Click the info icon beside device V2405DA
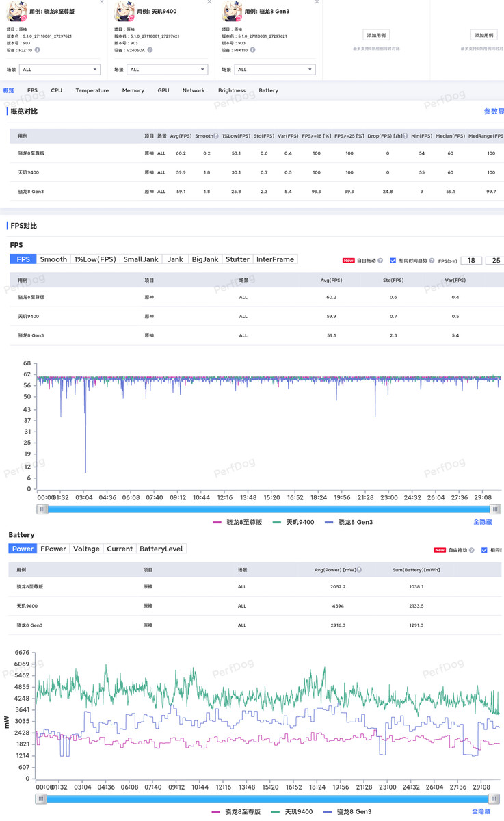Image resolution: width=504 pixels, height=821 pixels. click(150, 50)
